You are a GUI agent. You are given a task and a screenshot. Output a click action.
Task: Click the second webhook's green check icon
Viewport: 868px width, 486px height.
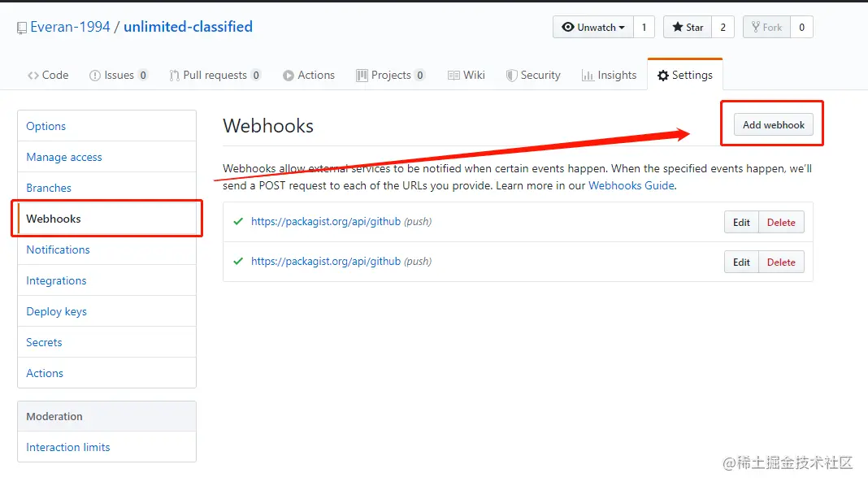tap(238, 261)
